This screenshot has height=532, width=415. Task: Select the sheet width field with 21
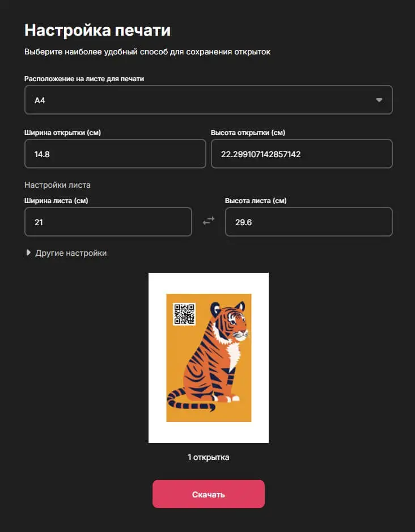(x=108, y=222)
